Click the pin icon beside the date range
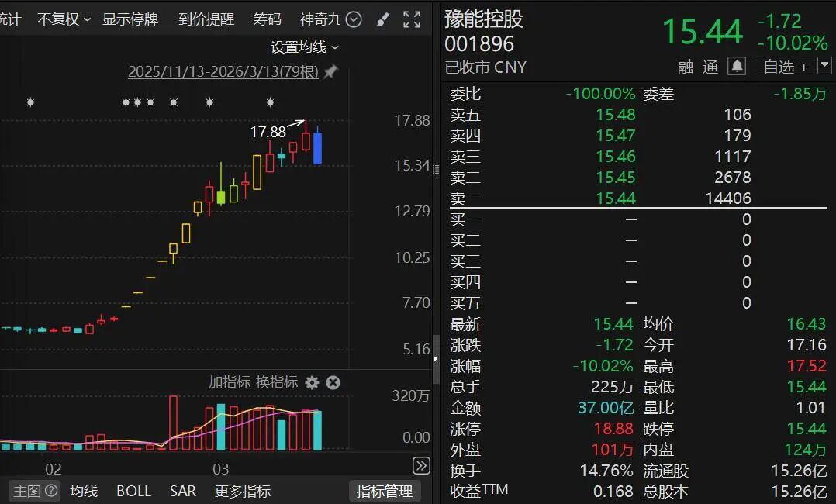 [330, 71]
